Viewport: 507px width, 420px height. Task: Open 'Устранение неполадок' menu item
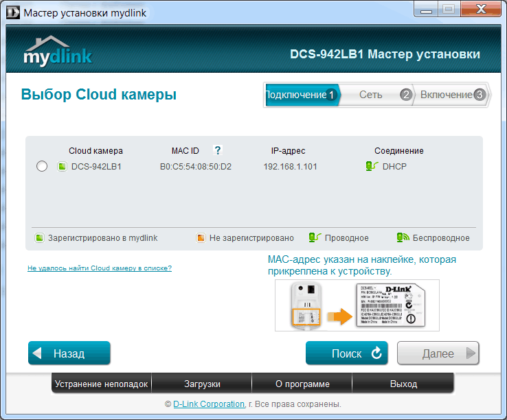tap(101, 384)
